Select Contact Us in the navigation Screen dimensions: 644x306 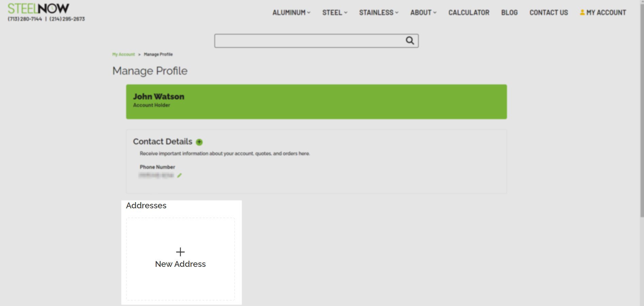click(x=548, y=13)
